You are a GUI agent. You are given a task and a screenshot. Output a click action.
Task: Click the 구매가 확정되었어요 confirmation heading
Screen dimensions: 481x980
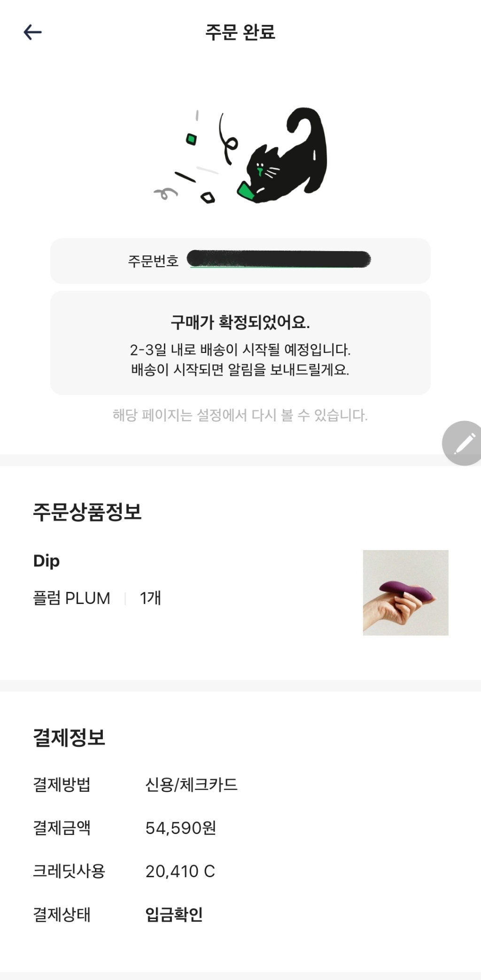click(x=240, y=322)
